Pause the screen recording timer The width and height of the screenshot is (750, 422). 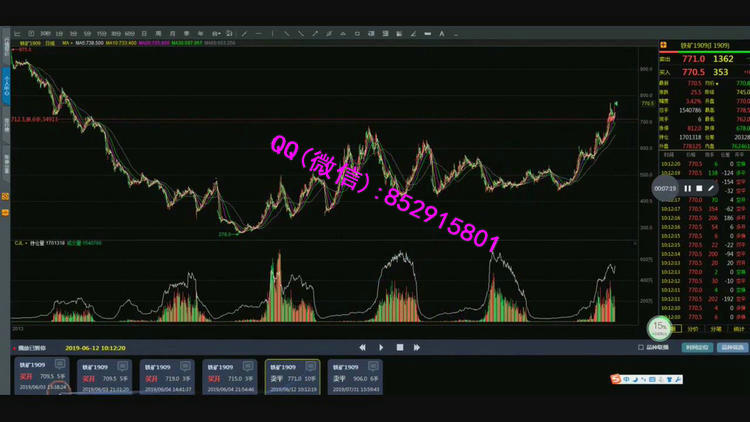(x=687, y=188)
